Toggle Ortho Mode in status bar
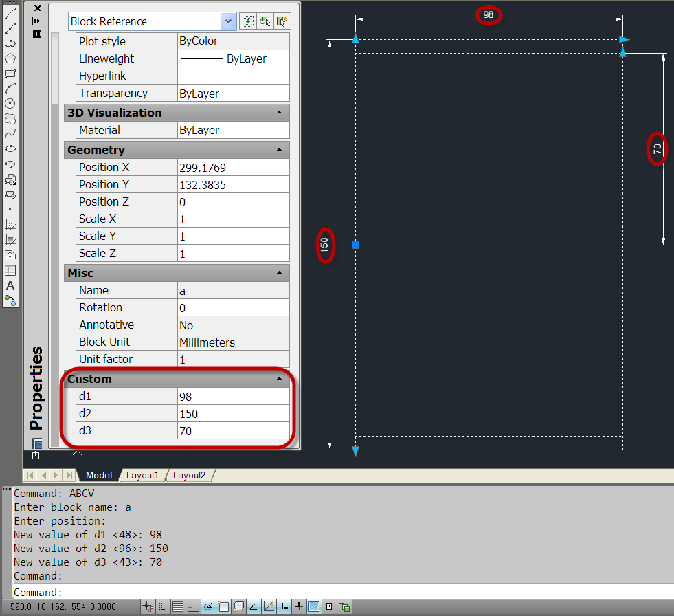Screen dimensions: 674x616 [193, 606]
